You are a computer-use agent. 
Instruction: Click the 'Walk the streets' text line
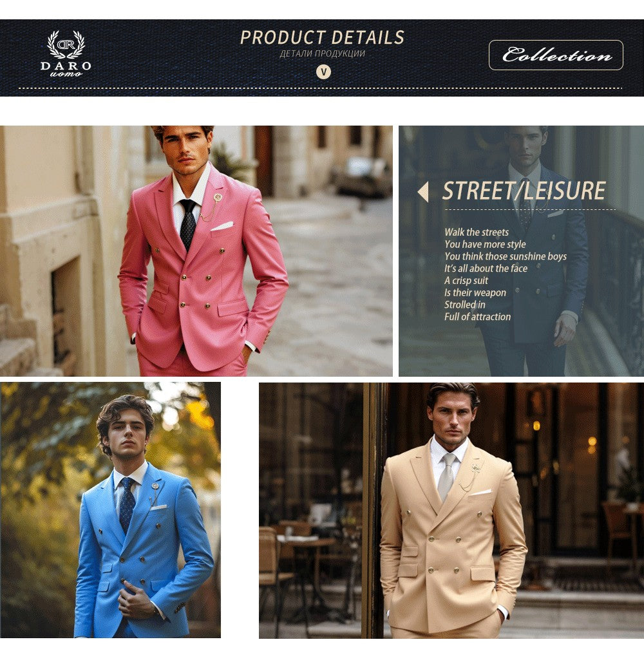(477, 232)
